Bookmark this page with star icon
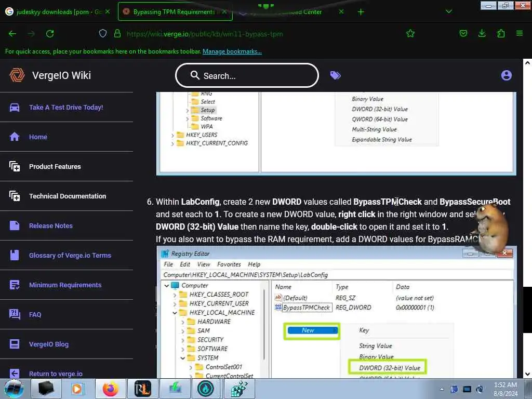This screenshot has width=532, height=399. pyautogui.click(x=410, y=33)
